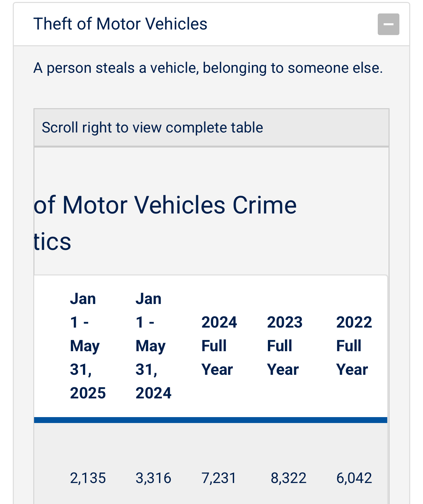Select the 2024 Full Year column header
Screen dimensions: 423x504
coord(219,346)
